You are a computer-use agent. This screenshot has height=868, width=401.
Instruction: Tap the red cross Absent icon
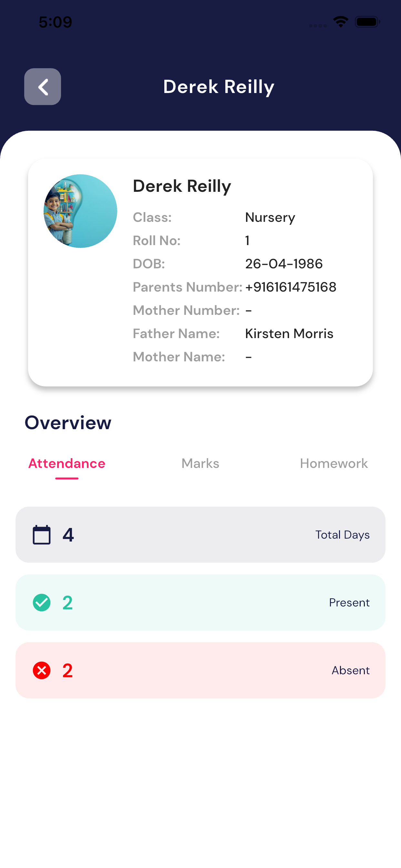coord(41,670)
